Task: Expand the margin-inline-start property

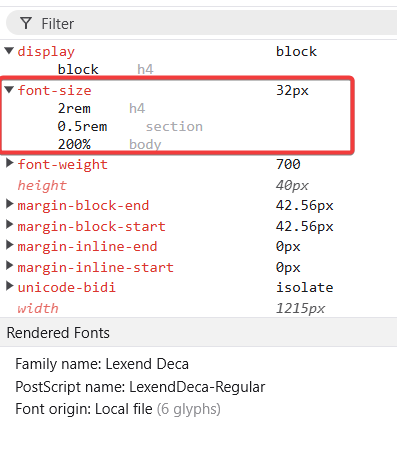Action: 10,266
